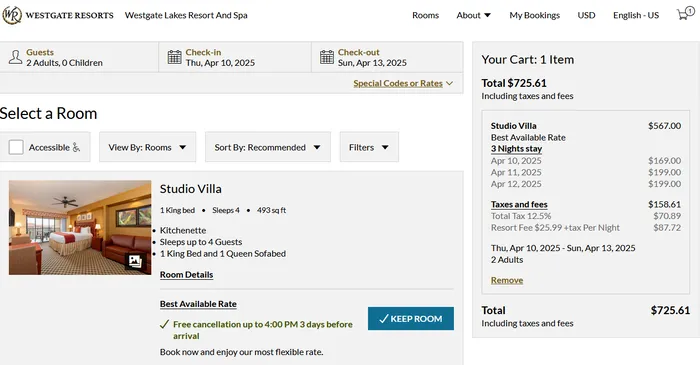Open the Sort By: Recommended dropdown
The width and height of the screenshot is (700, 365).
pos(267,147)
